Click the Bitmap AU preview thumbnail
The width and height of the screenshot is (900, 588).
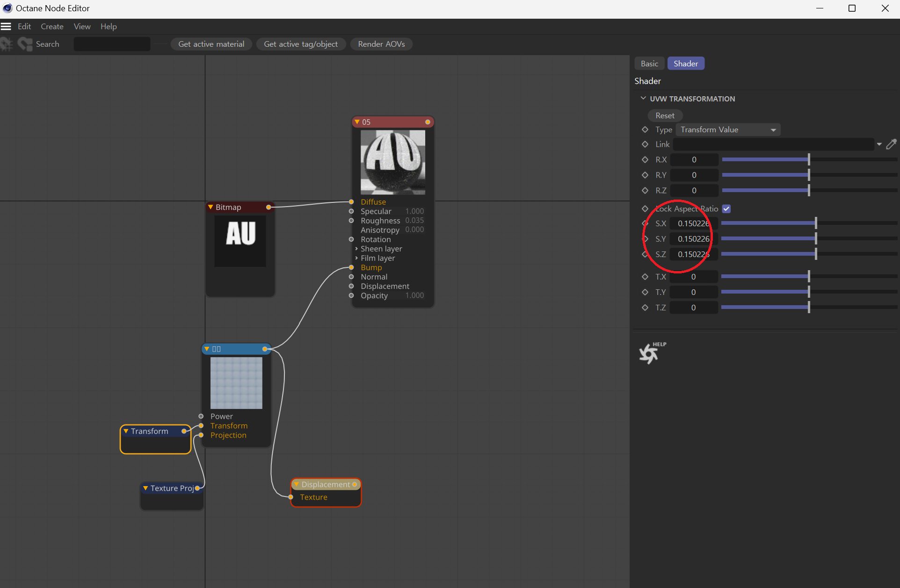240,241
